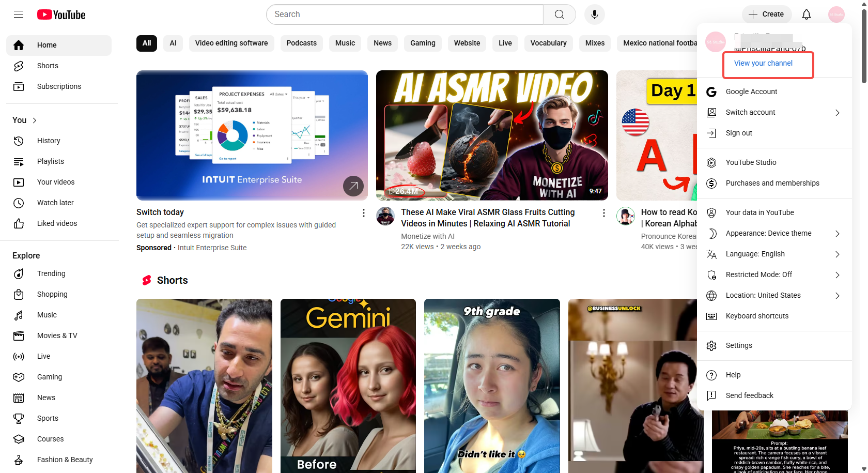Open Your data in YouTube
The width and height of the screenshot is (868, 473).
click(774, 212)
